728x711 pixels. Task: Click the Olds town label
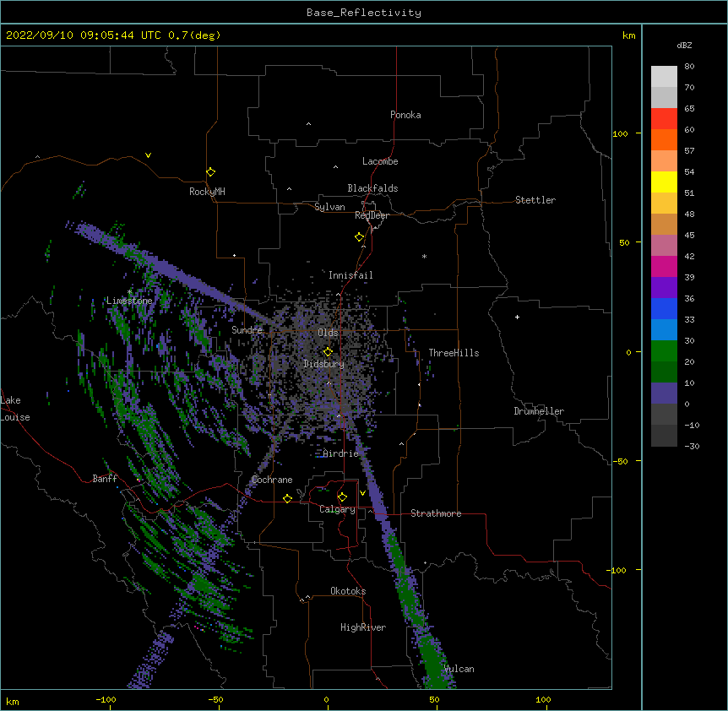[328, 333]
